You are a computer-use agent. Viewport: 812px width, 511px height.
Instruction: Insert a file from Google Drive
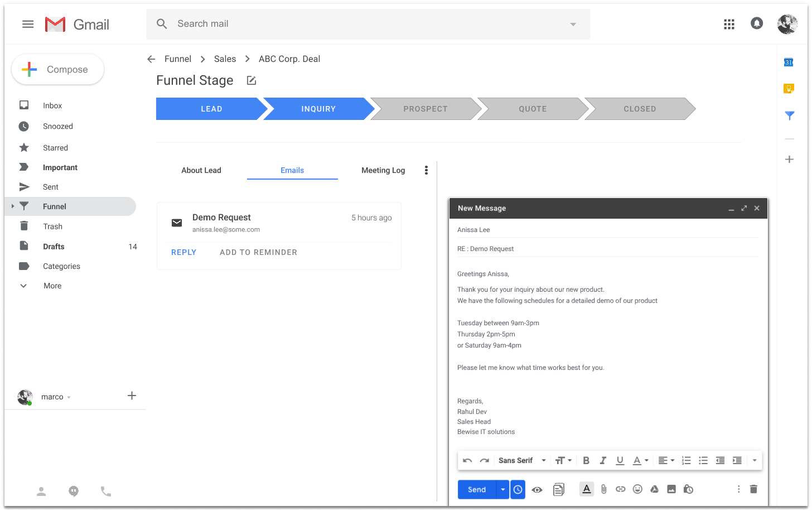tap(654, 489)
